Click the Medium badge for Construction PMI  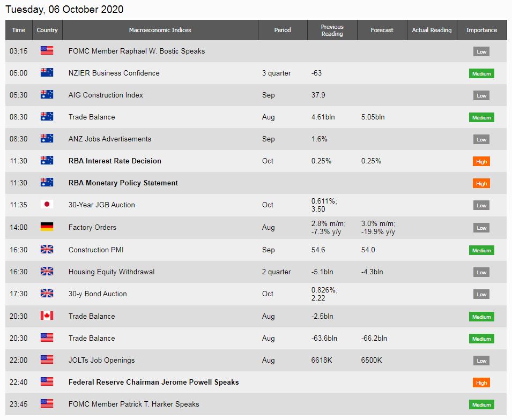pyautogui.click(x=481, y=250)
